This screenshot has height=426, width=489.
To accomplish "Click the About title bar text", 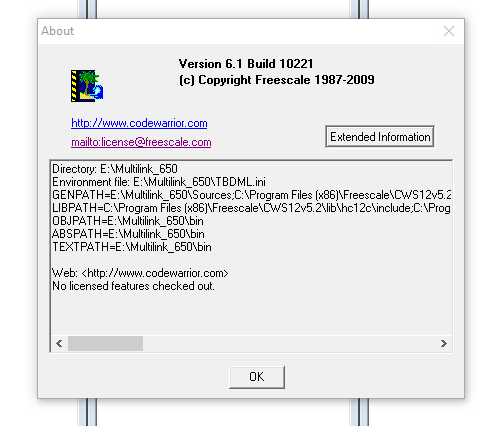I will coord(57,31).
